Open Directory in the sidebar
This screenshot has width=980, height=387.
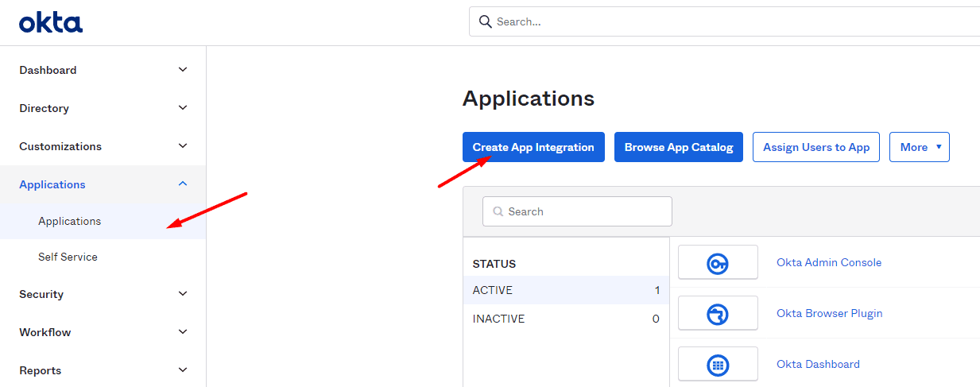click(44, 108)
